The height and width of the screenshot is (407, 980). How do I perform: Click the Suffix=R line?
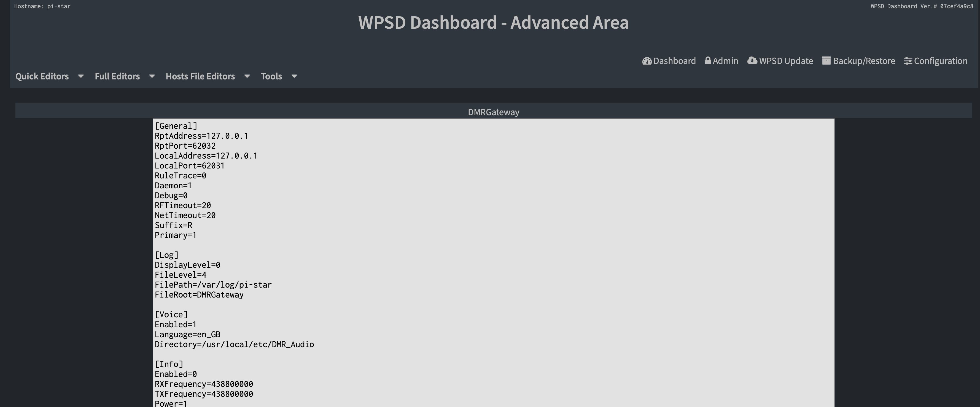173,225
